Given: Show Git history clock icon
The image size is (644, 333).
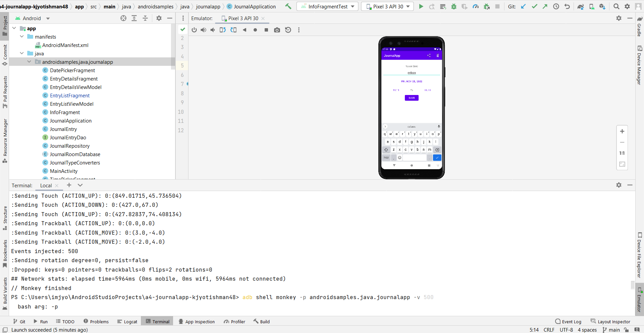Looking at the screenshot, I should click(x=556, y=6).
